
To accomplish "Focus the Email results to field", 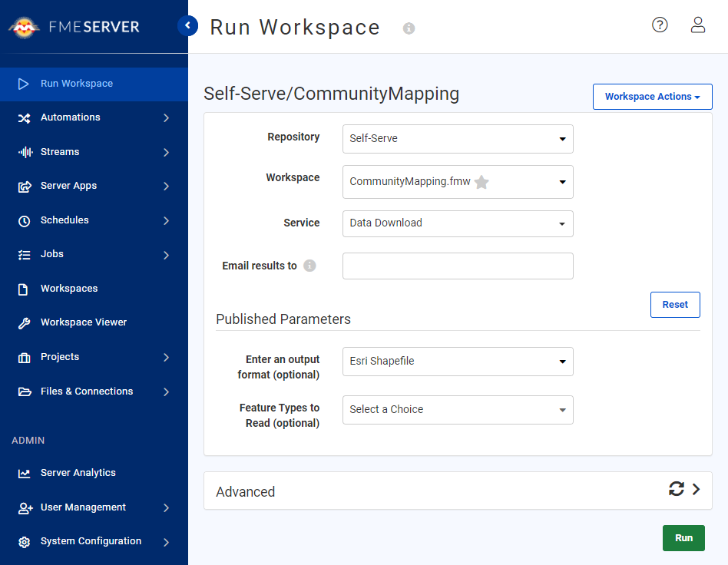I will pyautogui.click(x=458, y=266).
